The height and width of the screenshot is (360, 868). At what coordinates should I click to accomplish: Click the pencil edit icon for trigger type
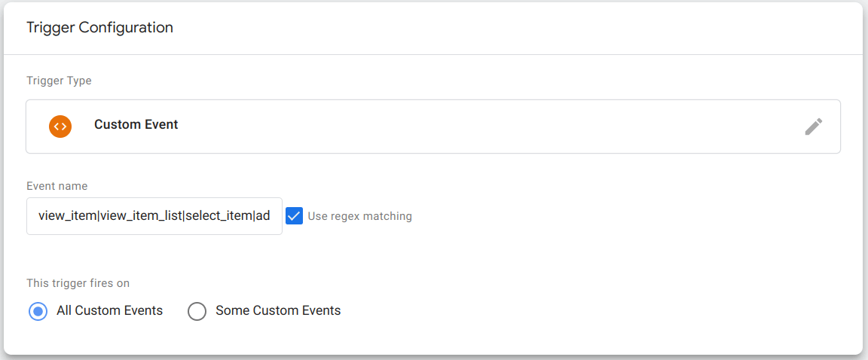tap(813, 127)
